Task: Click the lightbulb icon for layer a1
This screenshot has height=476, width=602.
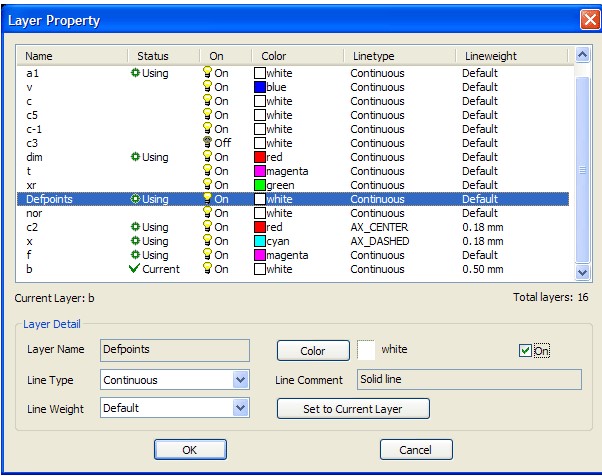Action: pos(208,73)
